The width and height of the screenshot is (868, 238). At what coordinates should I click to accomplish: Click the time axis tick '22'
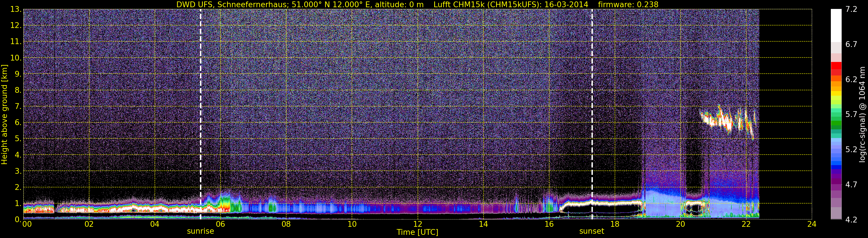tap(746, 224)
